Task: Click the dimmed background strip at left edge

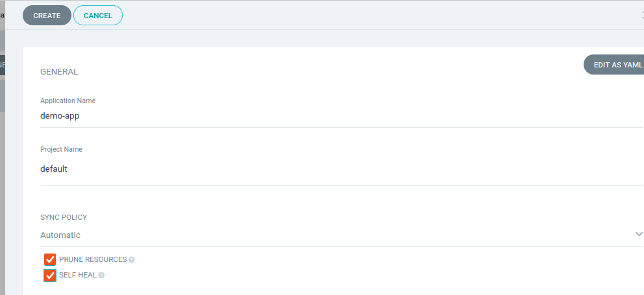Action: click(x=3, y=185)
